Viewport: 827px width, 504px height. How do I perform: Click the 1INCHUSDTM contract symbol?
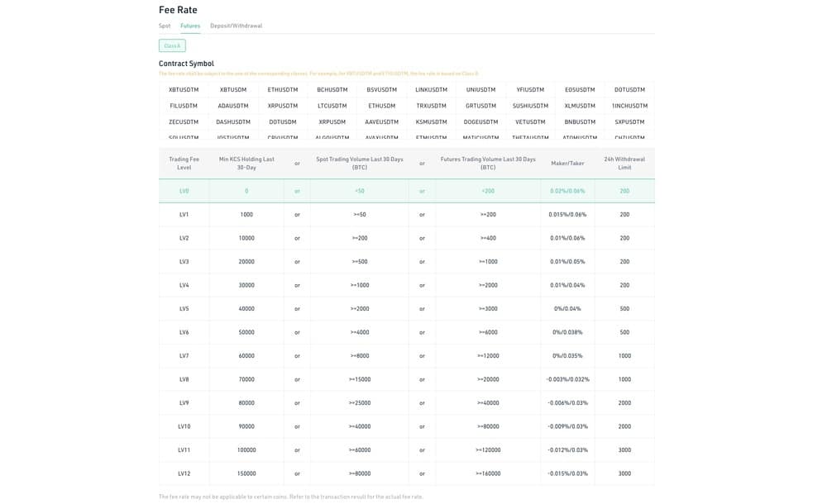[x=629, y=106]
